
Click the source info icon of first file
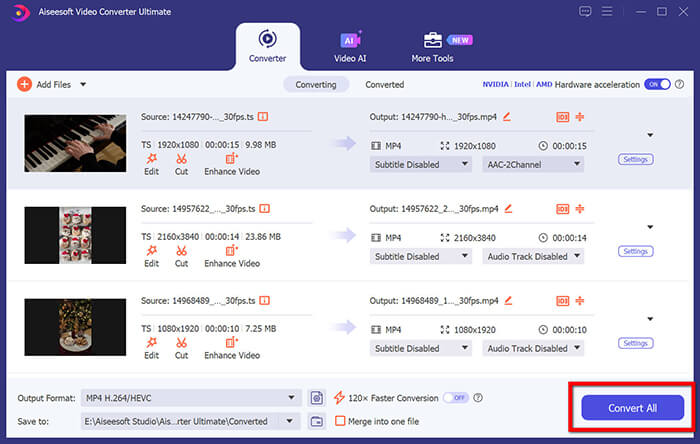[263, 117]
